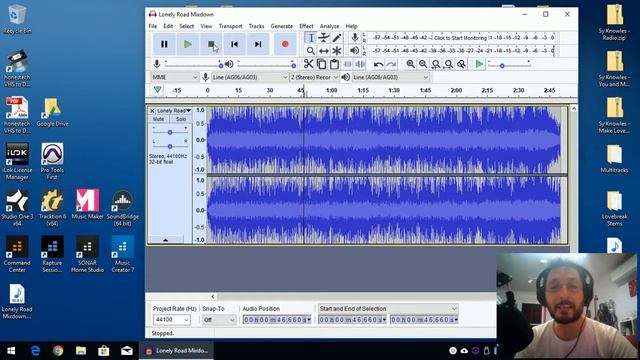Click the Paste clipboard icon

pyautogui.click(x=334, y=64)
